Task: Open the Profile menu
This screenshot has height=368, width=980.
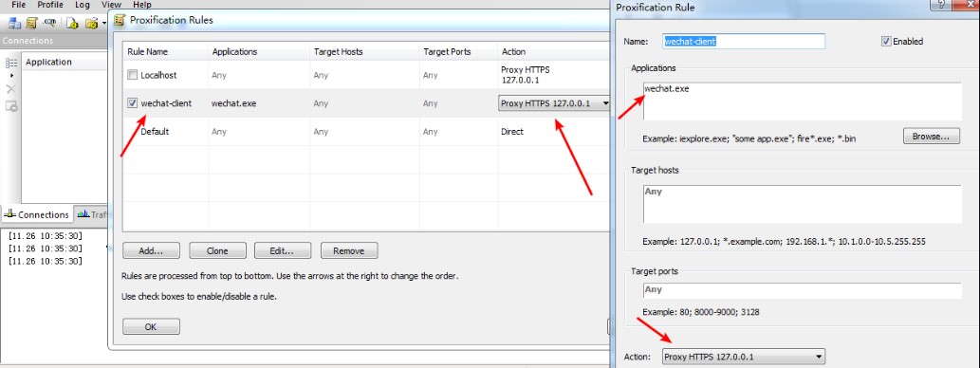Action: click(x=50, y=5)
